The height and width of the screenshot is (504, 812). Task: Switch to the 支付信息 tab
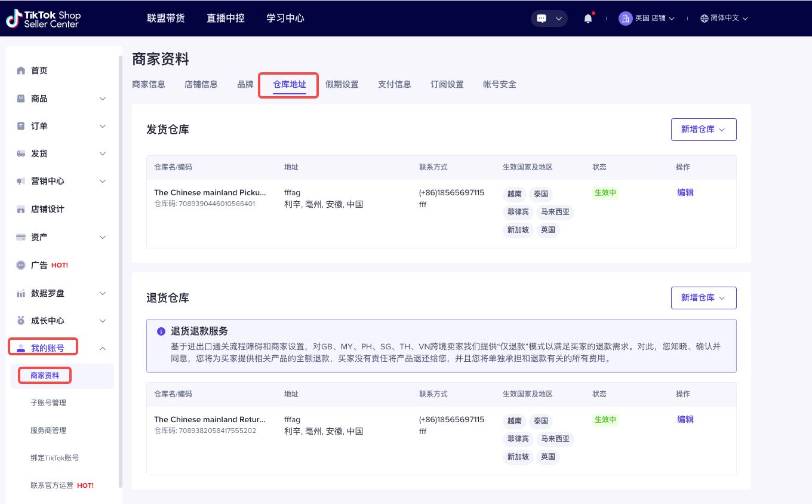395,84
